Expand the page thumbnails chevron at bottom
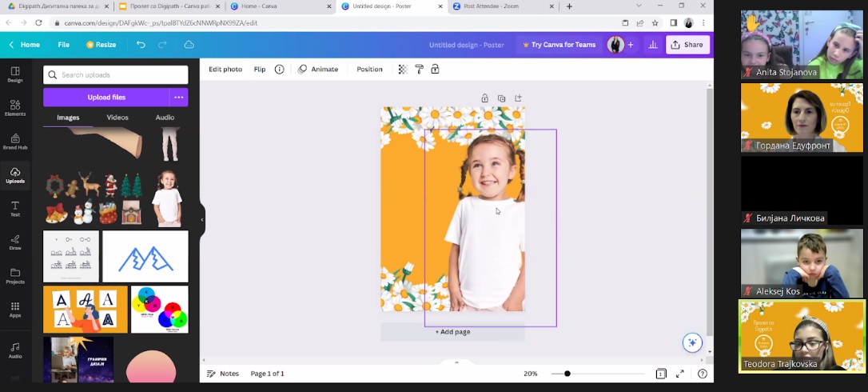 (456, 362)
